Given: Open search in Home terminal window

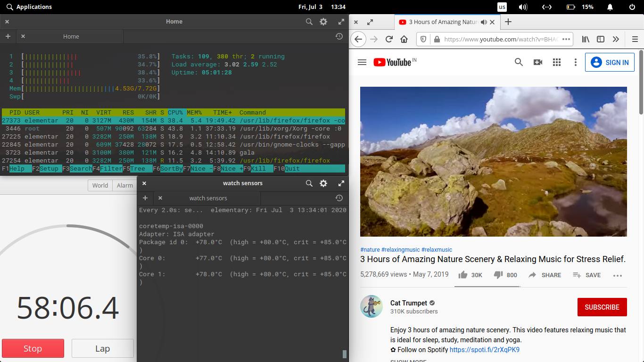Looking at the screenshot, I should [x=309, y=22].
